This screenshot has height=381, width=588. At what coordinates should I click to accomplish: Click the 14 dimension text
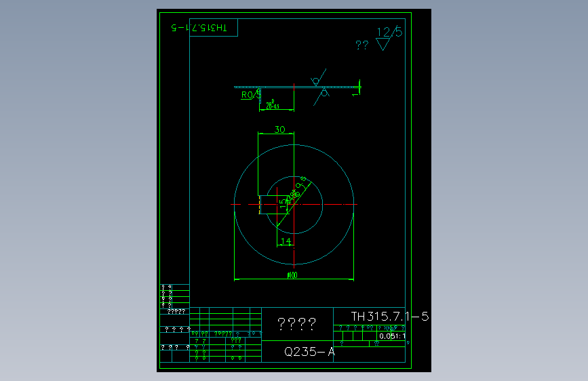pyautogui.click(x=286, y=241)
